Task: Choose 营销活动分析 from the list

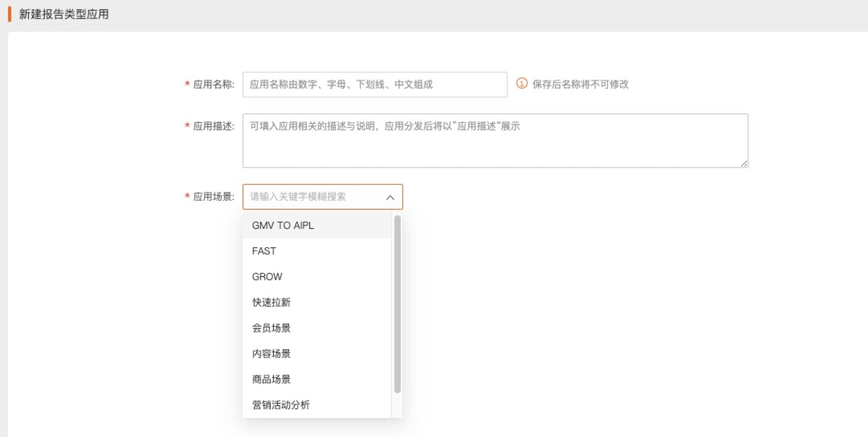Action: pyautogui.click(x=317, y=405)
